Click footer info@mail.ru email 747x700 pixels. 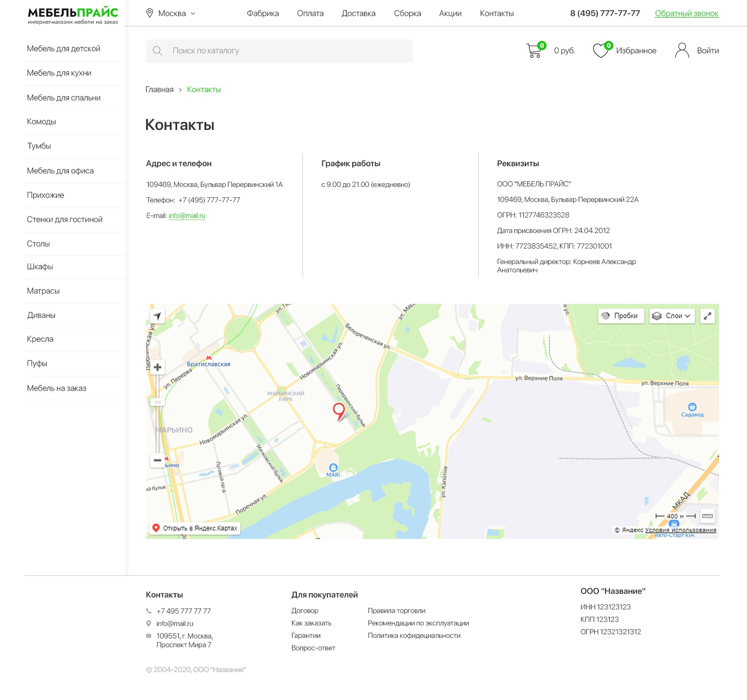point(175,623)
